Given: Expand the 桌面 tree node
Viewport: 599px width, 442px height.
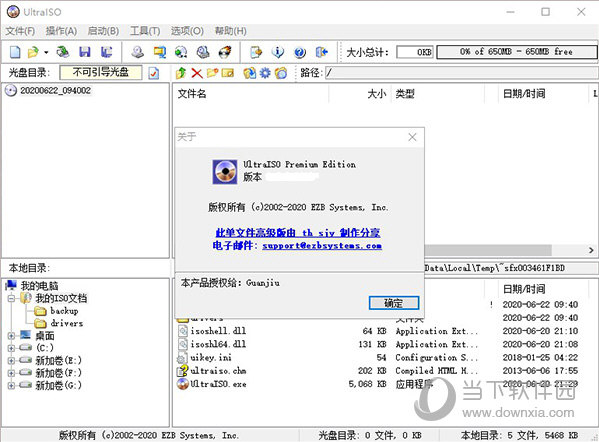Looking at the screenshot, I should [11, 336].
